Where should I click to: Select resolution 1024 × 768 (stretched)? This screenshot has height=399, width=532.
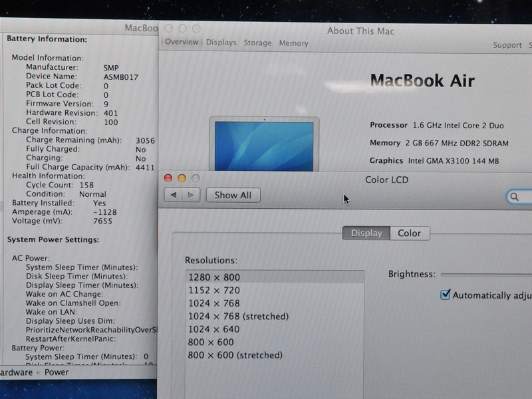[x=275, y=317]
